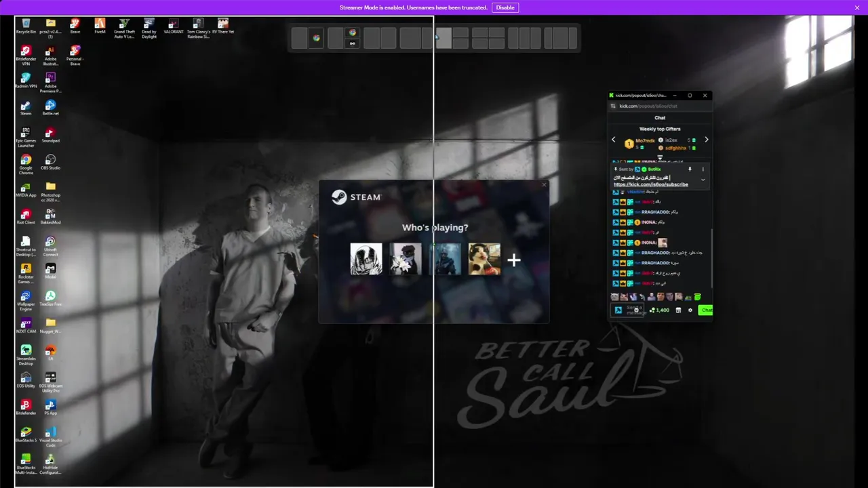Go to next Weekly top Gifters page
This screenshot has height=488, width=868.
pyautogui.click(x=706, y=140)
